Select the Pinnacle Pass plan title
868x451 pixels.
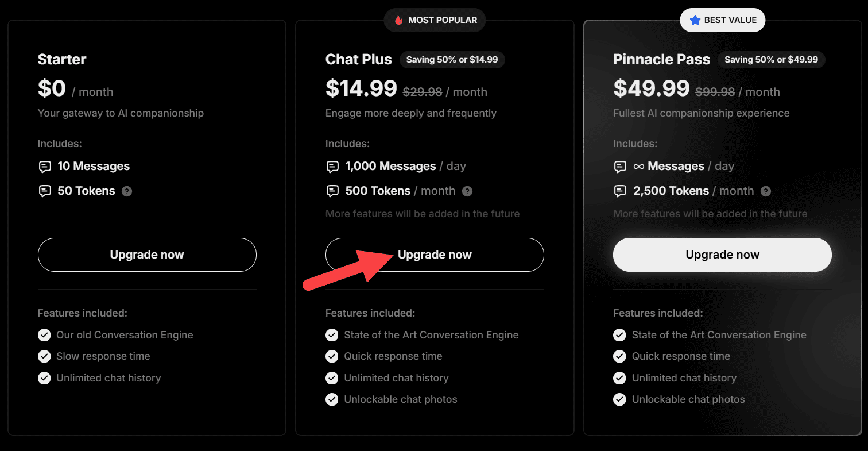pos(661,59)
